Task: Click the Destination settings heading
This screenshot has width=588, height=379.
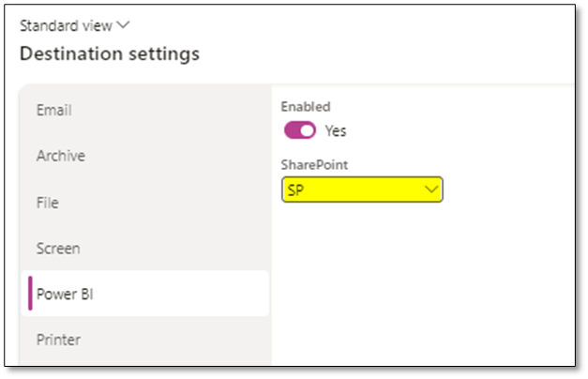Action: (109, 53)
